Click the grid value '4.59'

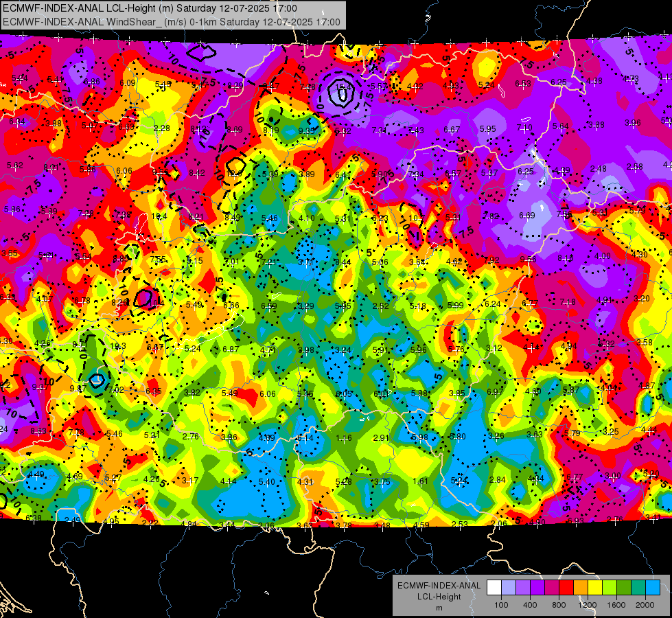421,525
